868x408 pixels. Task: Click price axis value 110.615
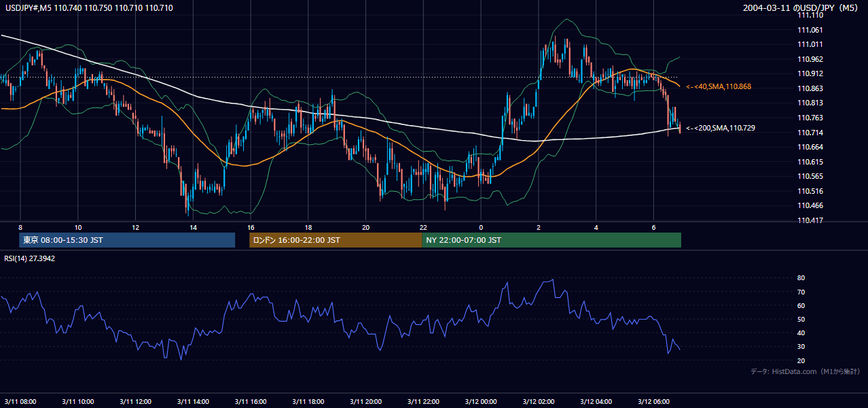(810, 162)
